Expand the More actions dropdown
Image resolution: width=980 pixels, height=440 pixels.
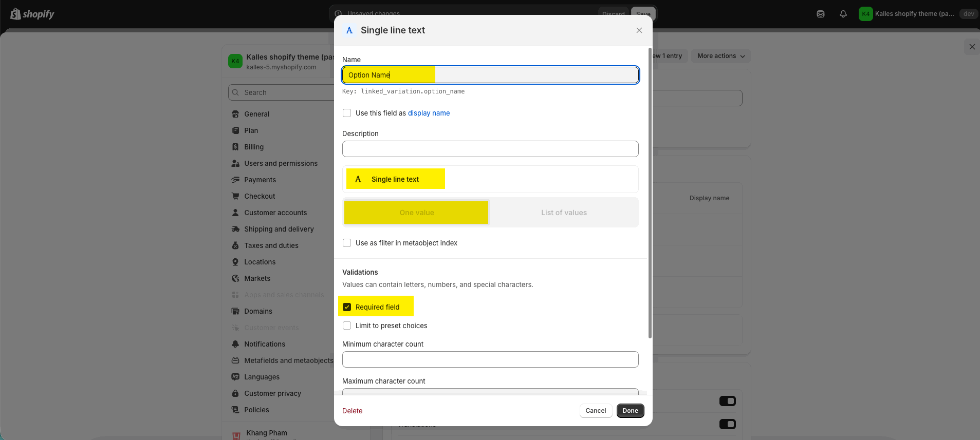click(720, 56)
